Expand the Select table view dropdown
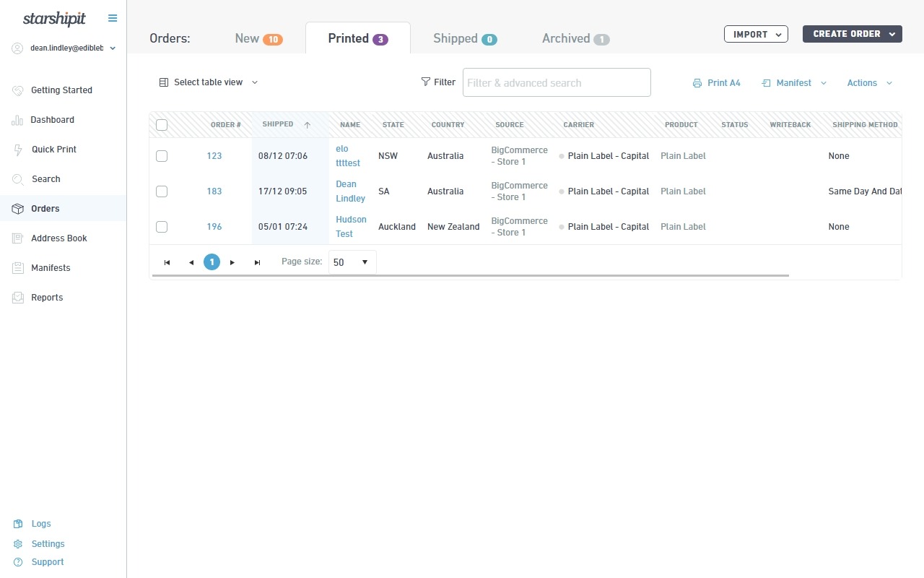Image resolution: width=924 pixels, height=578 pixels. tap(209, 82)
